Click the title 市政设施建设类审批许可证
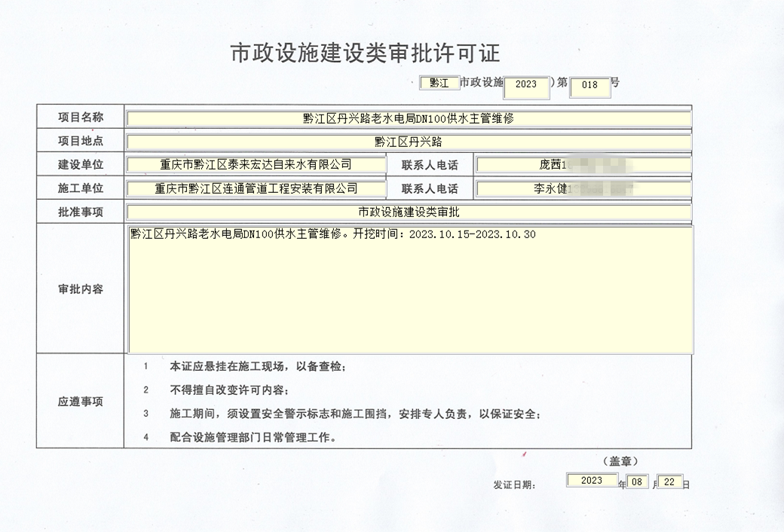The height and width of the screenshot is (532, 784). [365, 53]
